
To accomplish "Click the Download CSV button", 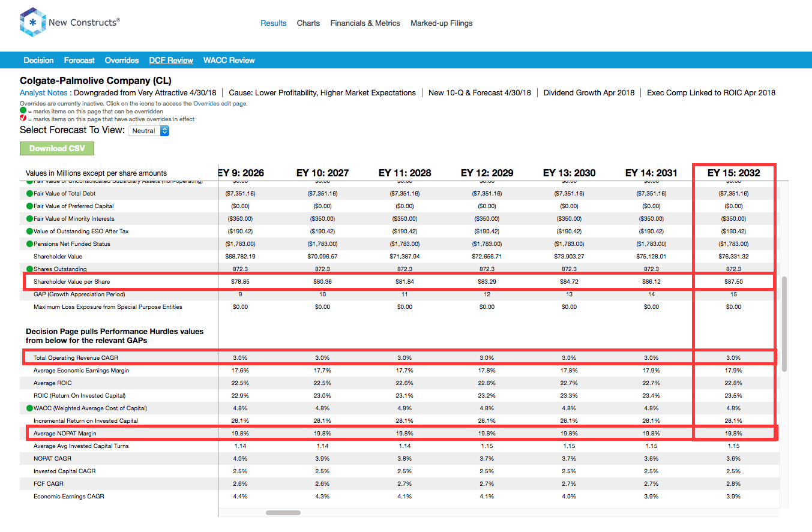I will [57, 148].
